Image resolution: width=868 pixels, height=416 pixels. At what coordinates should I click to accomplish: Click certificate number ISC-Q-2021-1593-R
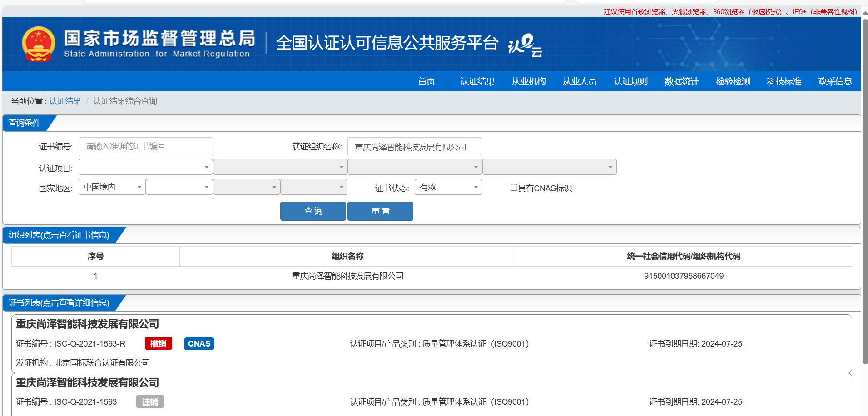pos(90,344)
